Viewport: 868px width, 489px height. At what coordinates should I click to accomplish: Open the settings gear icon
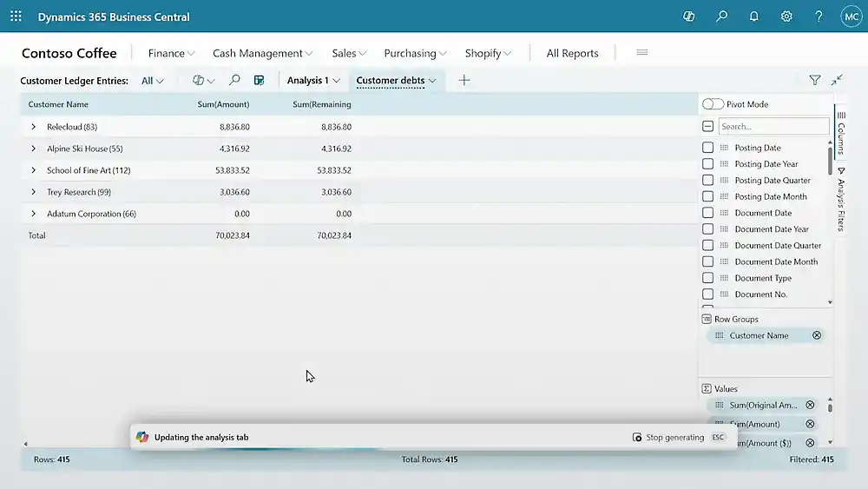point(786,17)
